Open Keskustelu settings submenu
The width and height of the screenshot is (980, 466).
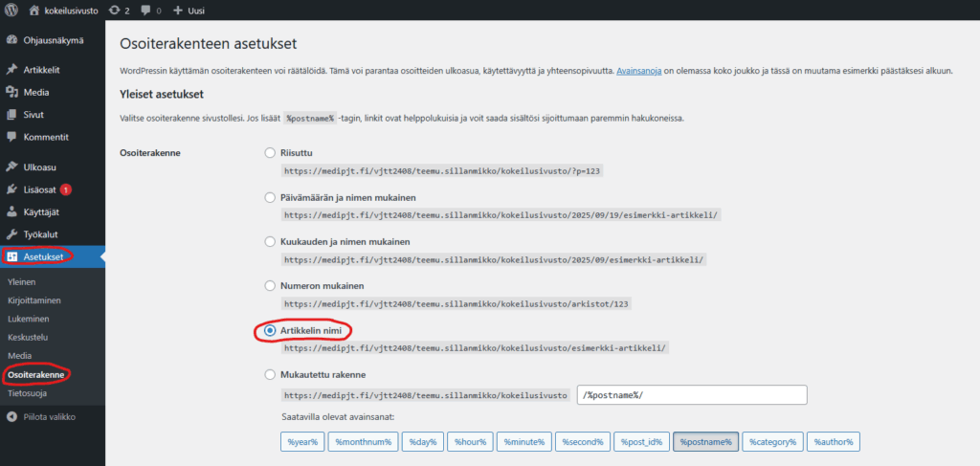click(x=28, y=338)
